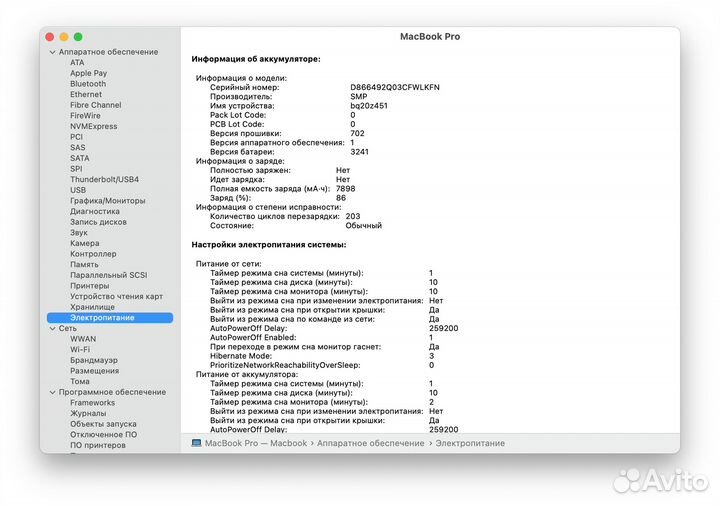The image size is (720, 506).
Task: Click the serial number D866492Q03CFWLKFN
Action: click(395, 87)
